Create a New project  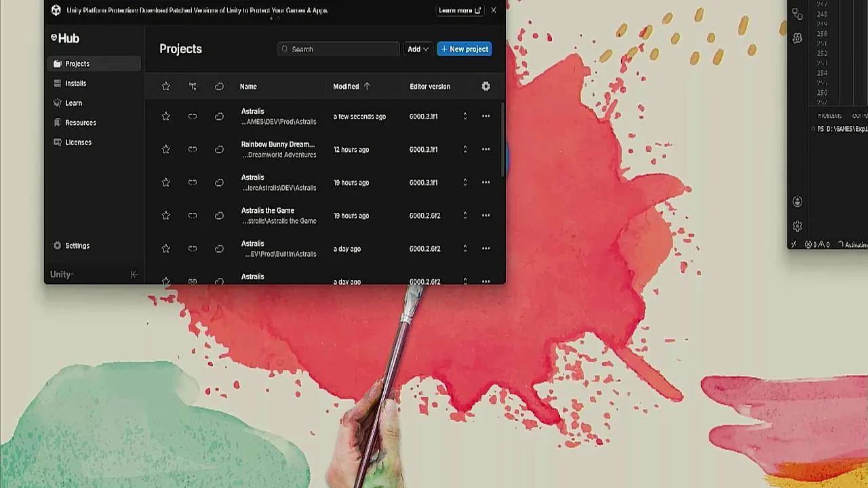click(465, 49)
